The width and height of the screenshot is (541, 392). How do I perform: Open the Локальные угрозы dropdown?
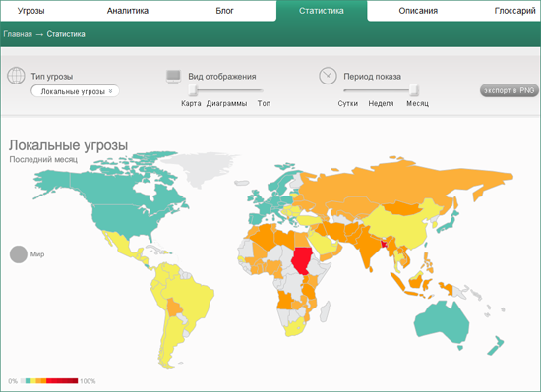[75, 91]
